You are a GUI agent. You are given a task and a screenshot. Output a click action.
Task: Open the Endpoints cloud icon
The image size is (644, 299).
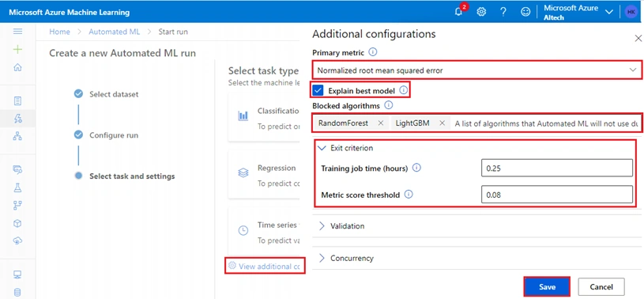coord(17,241)
